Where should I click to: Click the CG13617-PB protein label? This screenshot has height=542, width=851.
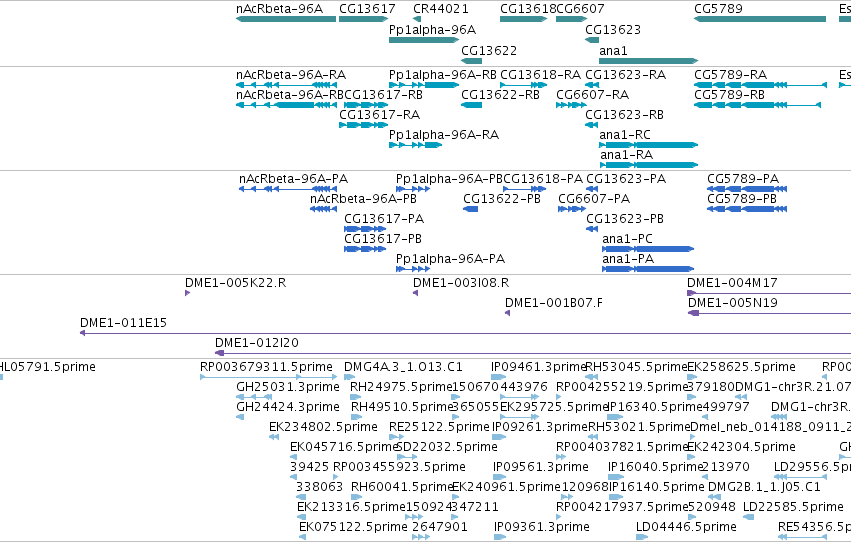[x=383, y=239]
